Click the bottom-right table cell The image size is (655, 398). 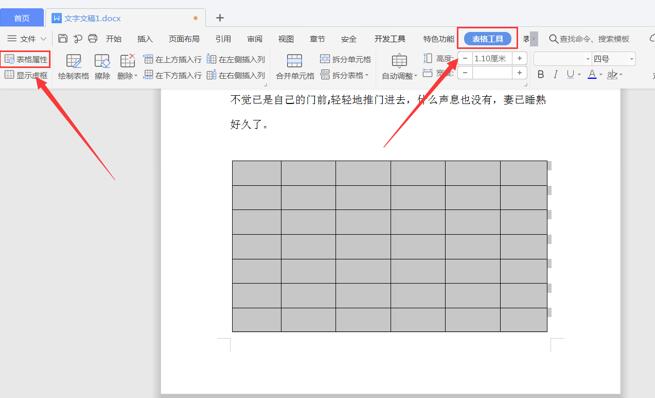click(x=524, y=320)
